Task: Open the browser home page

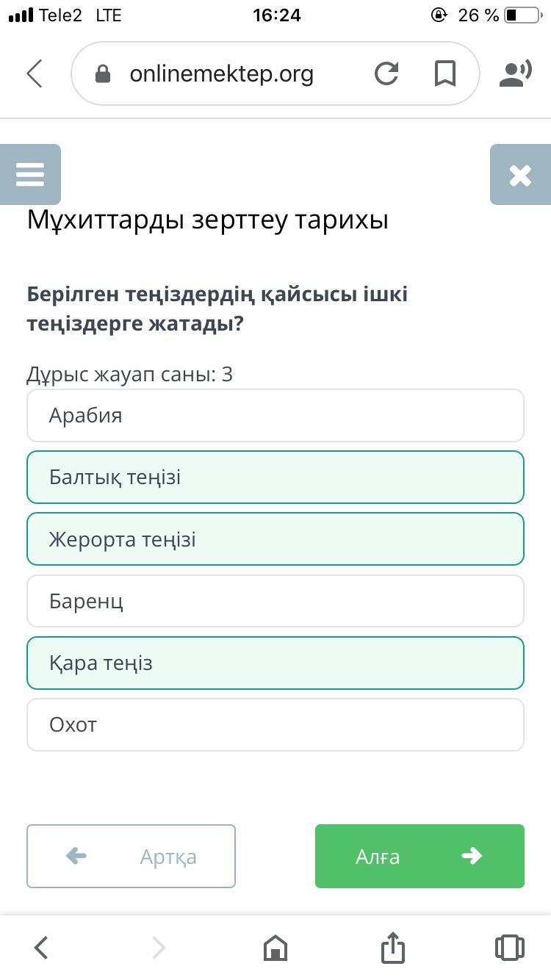Action: [x=275, y=948]
